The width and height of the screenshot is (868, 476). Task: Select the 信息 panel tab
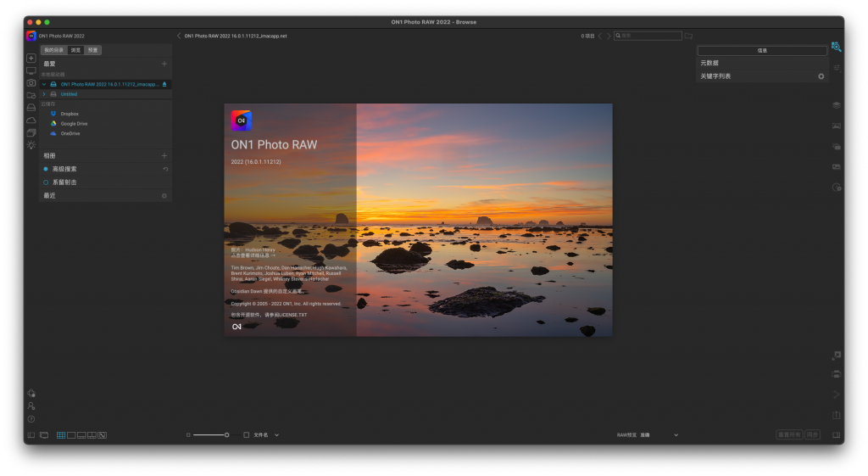tap(762, 50)
